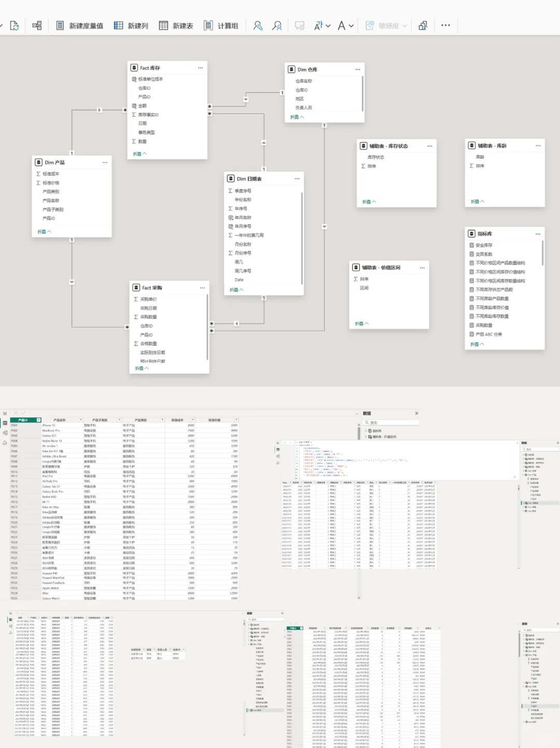Collapse the Dim 仓库 table with 折叠
This screenshot has width=560, height=748.
pos(297,117)
